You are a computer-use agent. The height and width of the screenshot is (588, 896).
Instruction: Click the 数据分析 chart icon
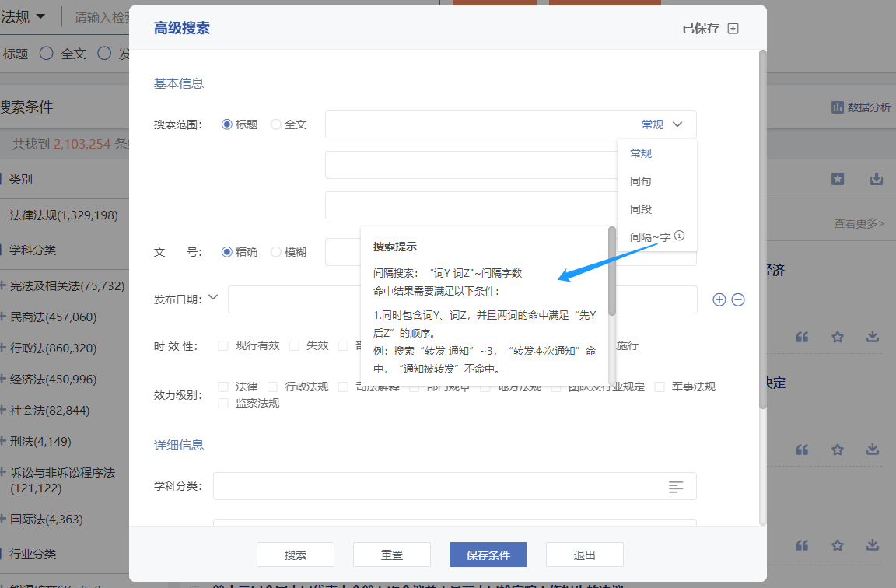coord(837,107)
